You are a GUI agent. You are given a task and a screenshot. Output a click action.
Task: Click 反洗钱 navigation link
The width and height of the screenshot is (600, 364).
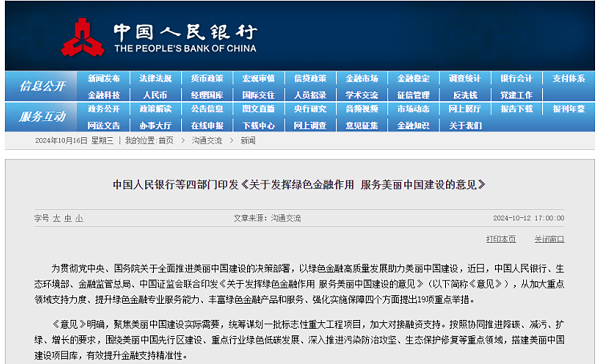(x=465, y=95)
